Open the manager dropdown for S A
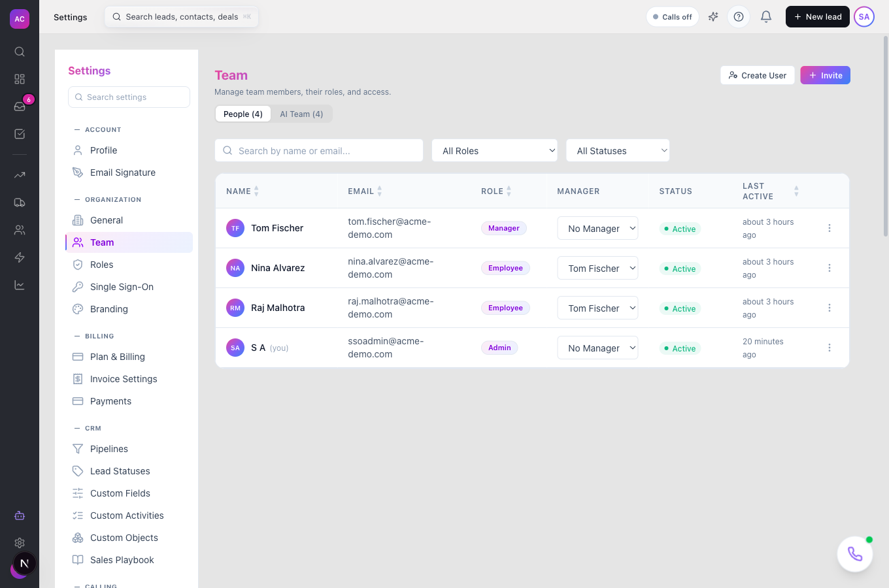The width and height of the screenshot is (889, 588). pyautogui.click(x=597, y=348)
